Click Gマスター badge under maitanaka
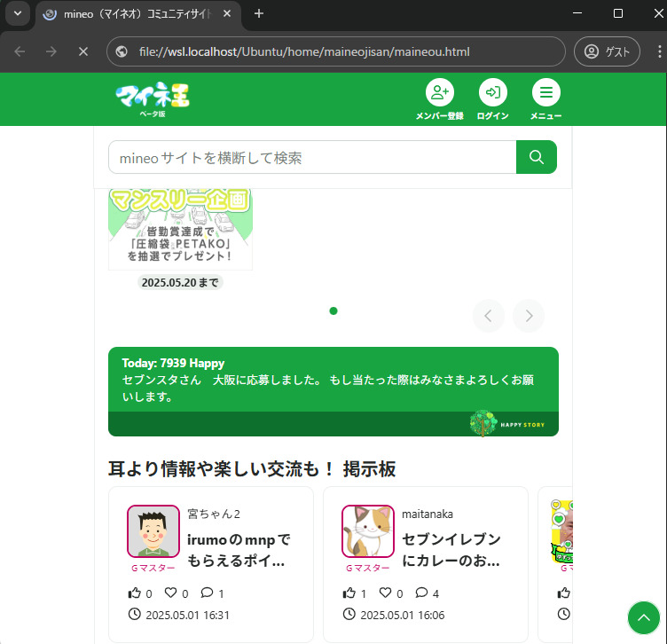The width and height of the screenshot is (667, 644). pyautogui.click(x=368, y=568)
